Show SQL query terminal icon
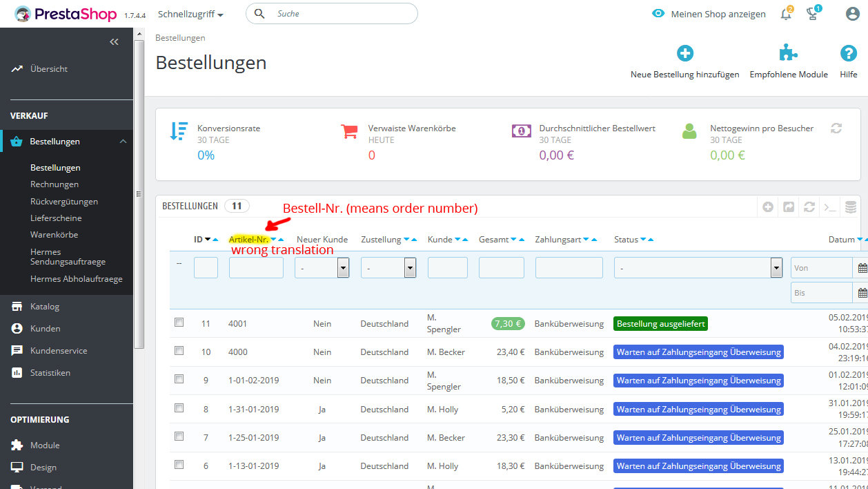868x489 pixels. coord(830,207)
